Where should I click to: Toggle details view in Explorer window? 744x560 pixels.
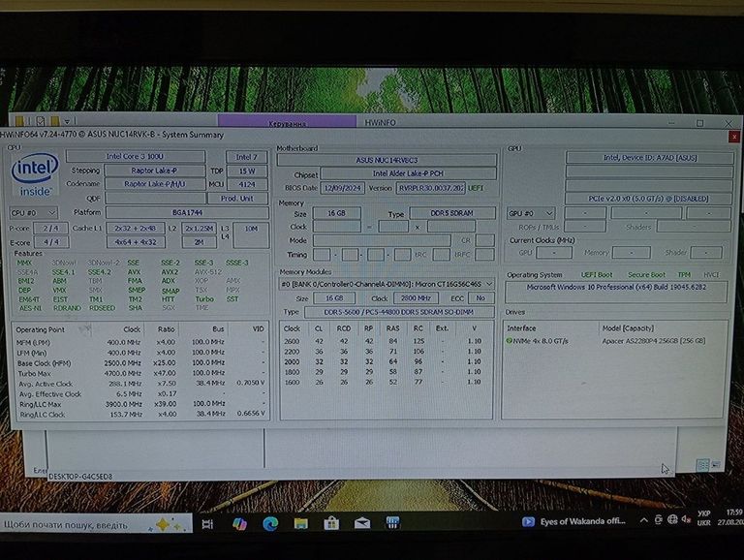[702, 465]
